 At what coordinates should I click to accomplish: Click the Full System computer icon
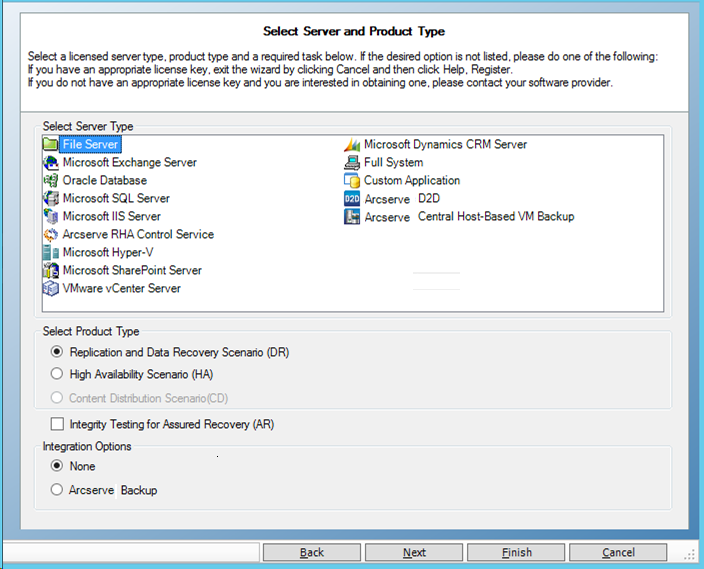coord(352,162)
